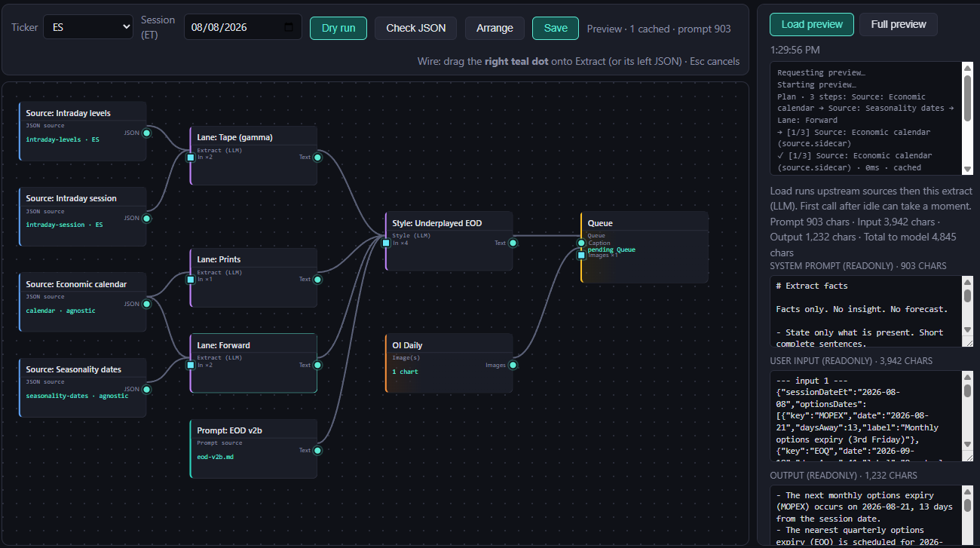Select the OI Daily node title
The width and height of the screenshot is (980, 548).
pyautogui.click(x=407, y=345)
